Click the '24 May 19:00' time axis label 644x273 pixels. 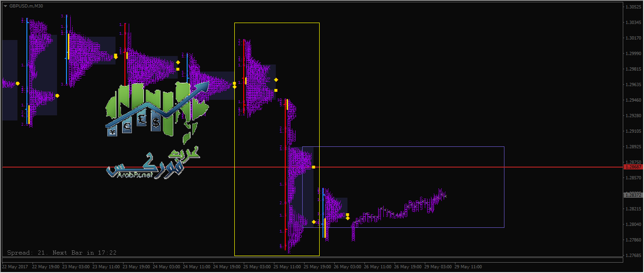pyautogui.click(x=227, y=267)
